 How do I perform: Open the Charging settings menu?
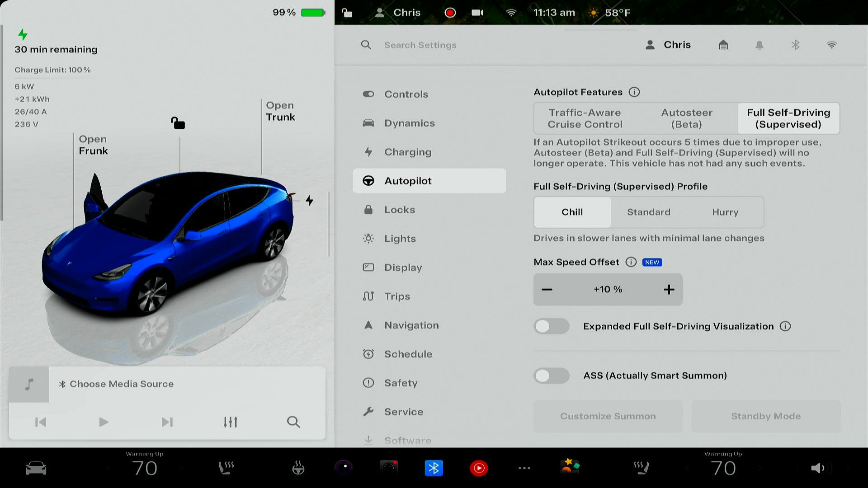407,152
